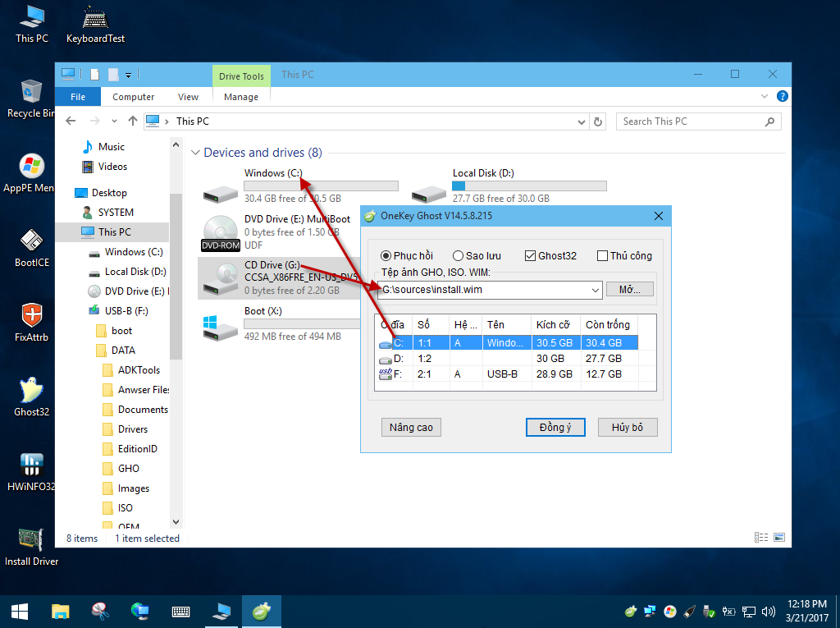Screen dimensions: 840x628
Task: Select SYSTEM in navigation pane
Action: coord(116,213)
